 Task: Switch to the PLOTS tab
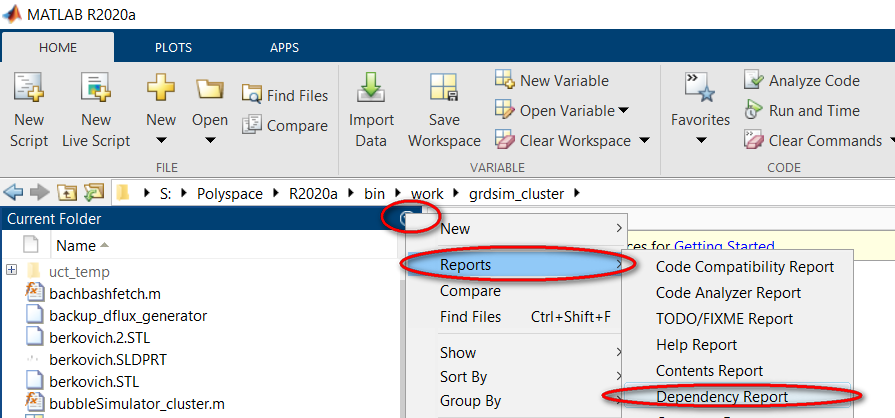[173, 47]
